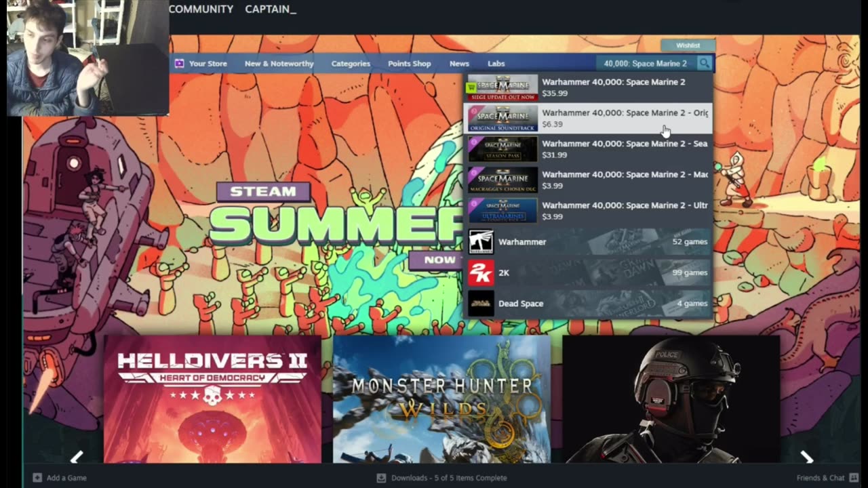Click the $6.39 soundtrack price
The height and width of the screenshot is (488, 868).
pos(552,124)
